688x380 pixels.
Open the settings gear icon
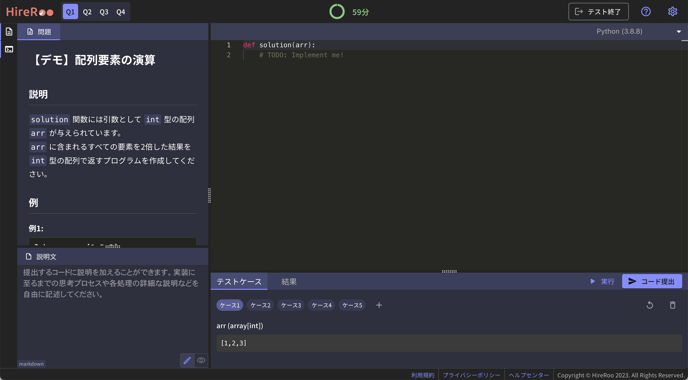(x=672, y=12)
